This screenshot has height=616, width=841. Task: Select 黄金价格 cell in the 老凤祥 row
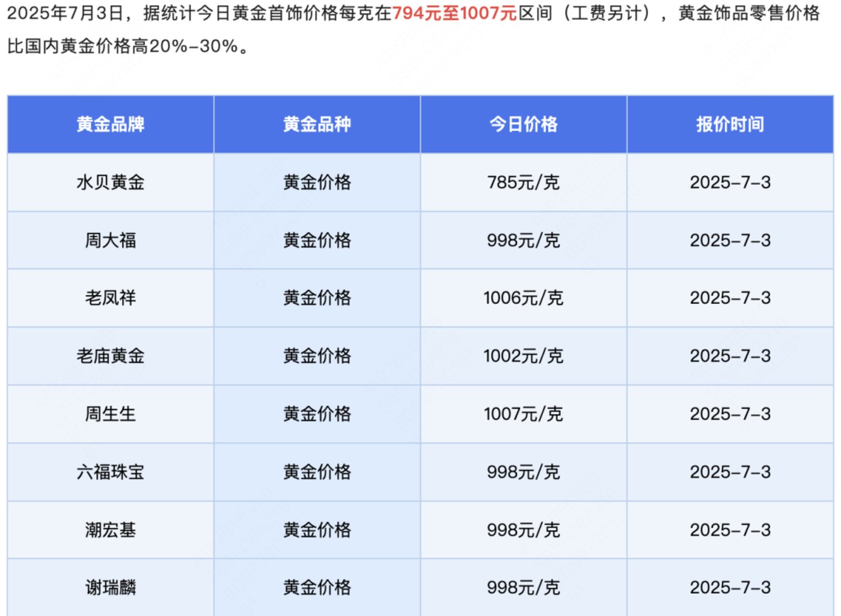(x=317, y=298)
